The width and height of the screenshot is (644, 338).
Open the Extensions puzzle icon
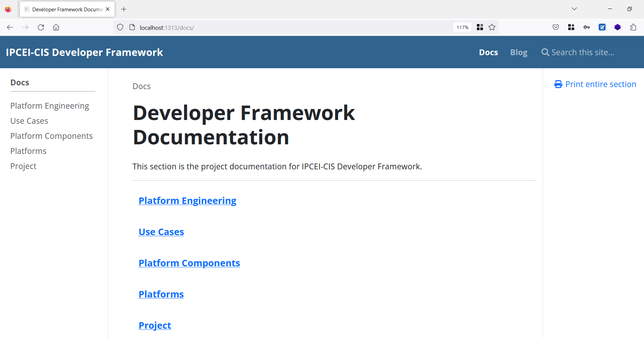633,27
